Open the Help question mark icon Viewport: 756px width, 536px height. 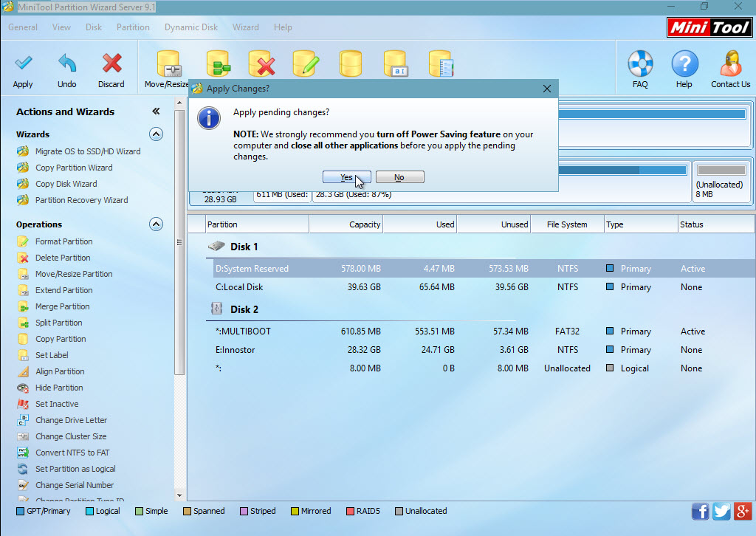[684, 63]
